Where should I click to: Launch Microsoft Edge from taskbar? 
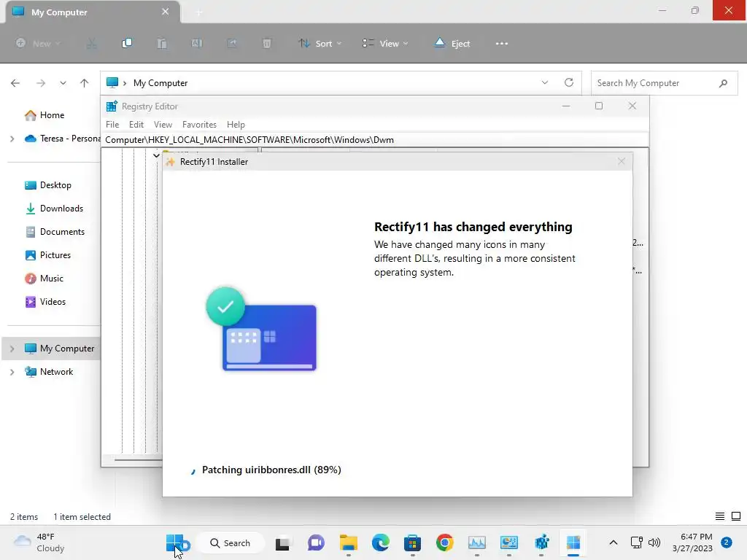[380, 542]
